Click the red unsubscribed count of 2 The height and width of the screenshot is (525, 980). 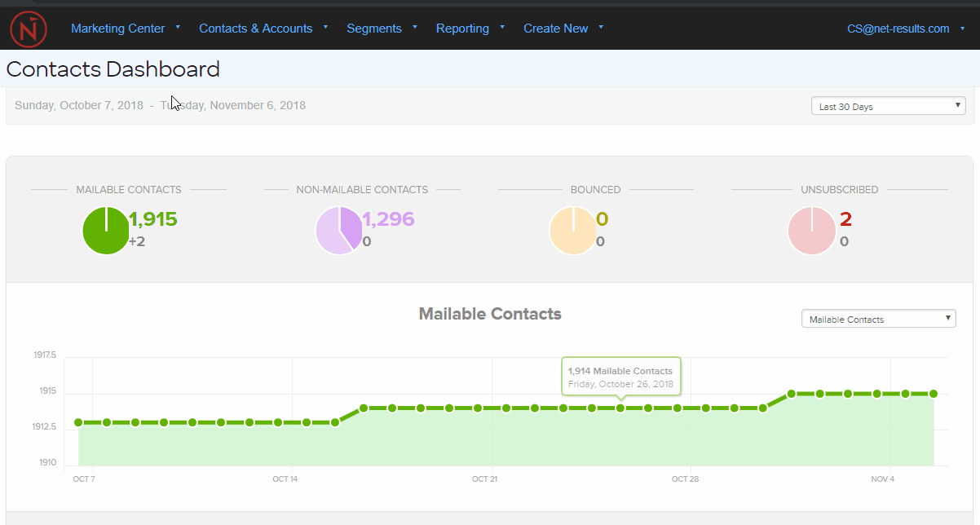pos(846,218)
